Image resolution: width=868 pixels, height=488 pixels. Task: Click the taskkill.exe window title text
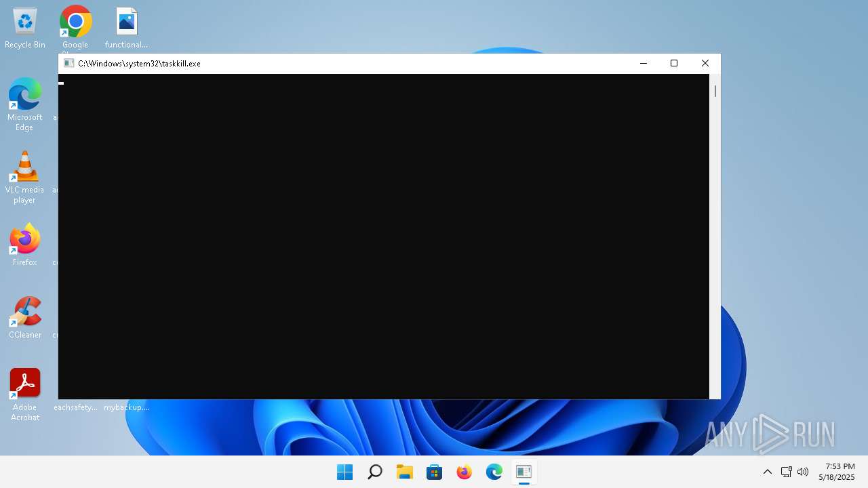[x=139, y=63]
